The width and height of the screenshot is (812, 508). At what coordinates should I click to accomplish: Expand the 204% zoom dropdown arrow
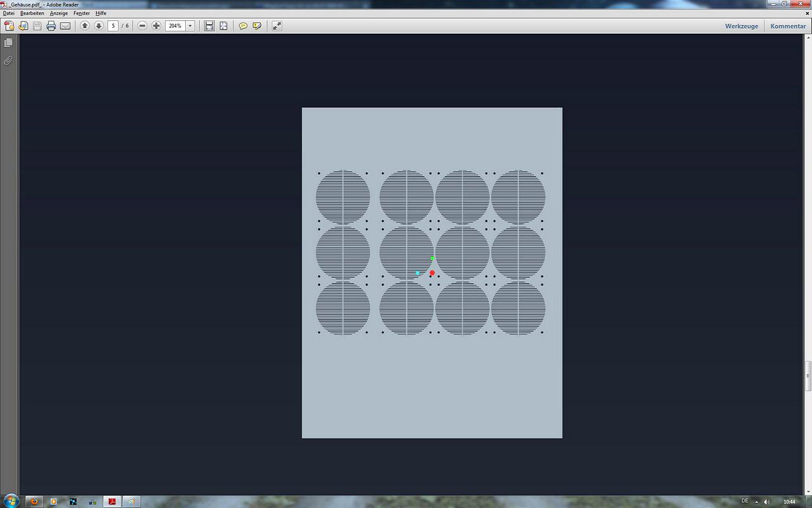190,26
